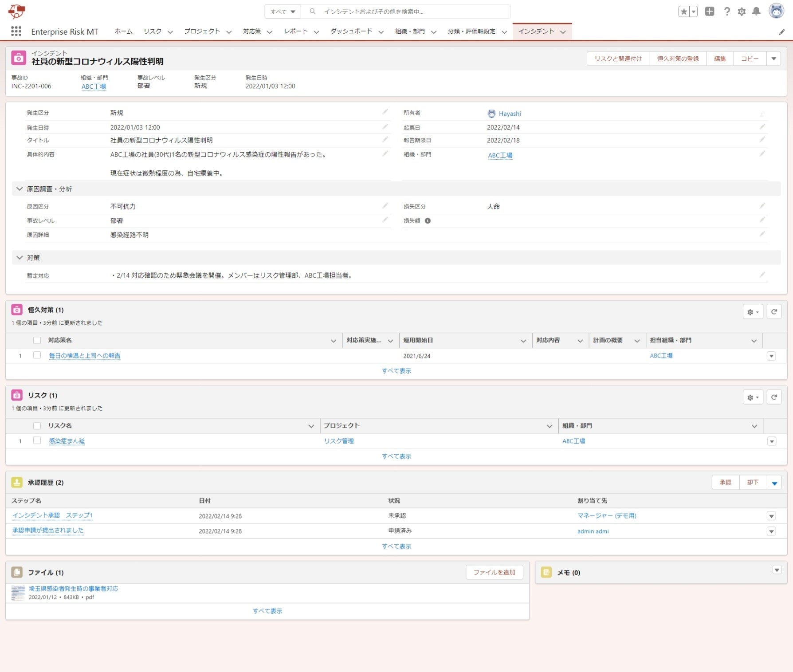Click the global actions plus icon

tap(710, 12)
